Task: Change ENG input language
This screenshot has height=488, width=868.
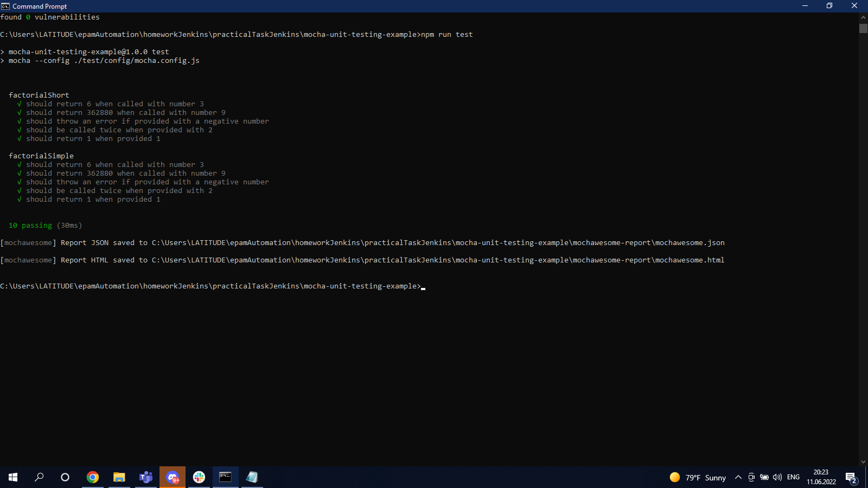Action: (793, 477)
